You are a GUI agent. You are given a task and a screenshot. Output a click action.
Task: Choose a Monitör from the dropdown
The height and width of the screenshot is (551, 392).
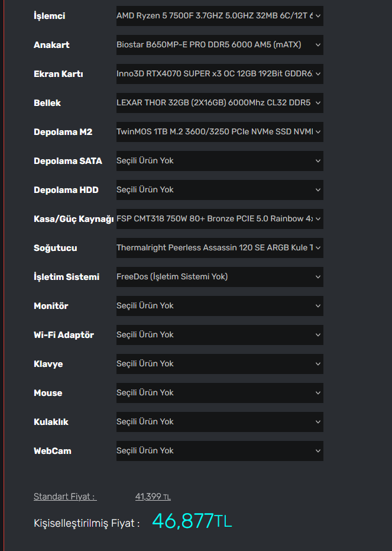[x=219, y=306]
